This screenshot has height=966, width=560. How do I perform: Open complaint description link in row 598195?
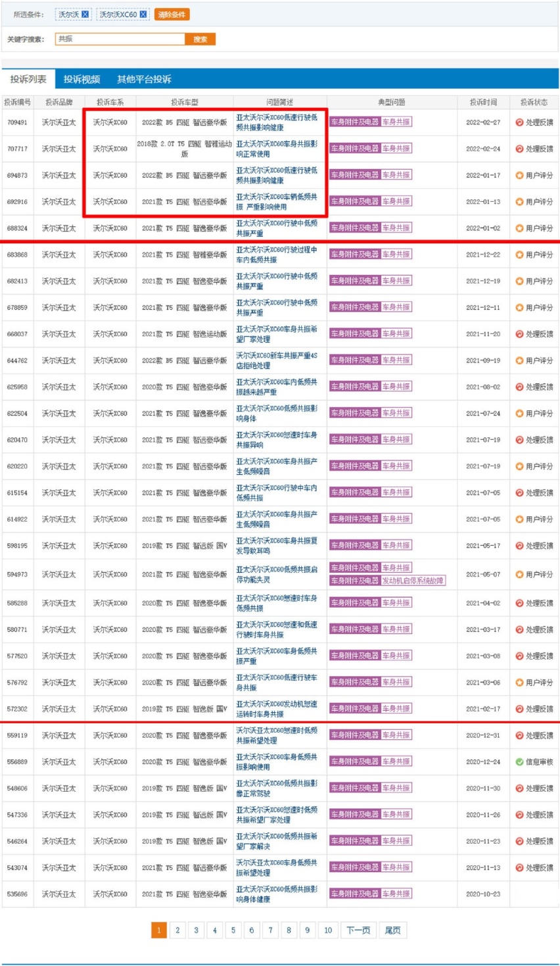coord(277,546)
